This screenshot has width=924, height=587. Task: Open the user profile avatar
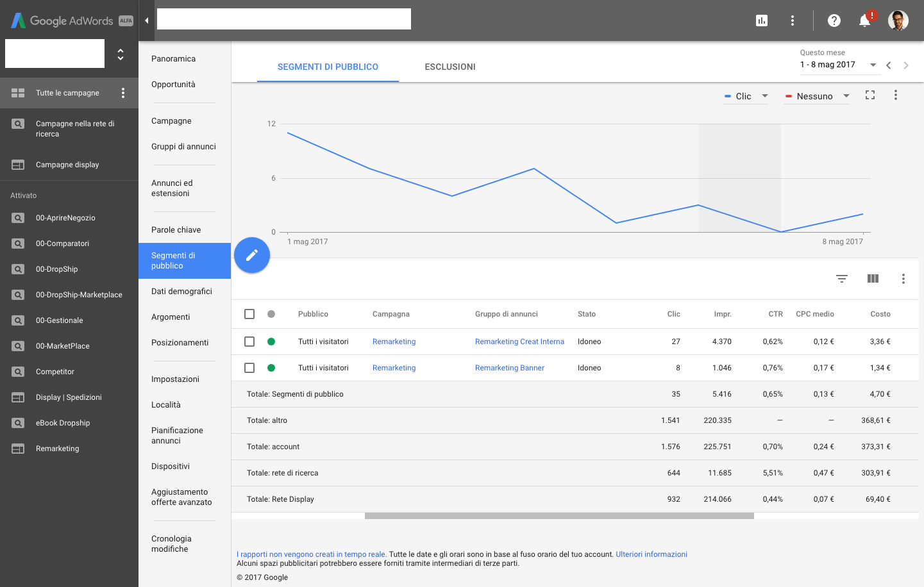point(898,21)
